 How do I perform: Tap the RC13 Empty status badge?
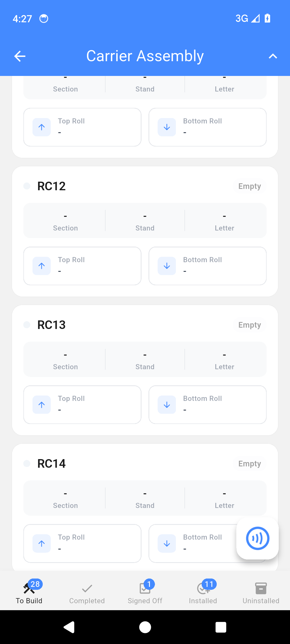pyautogui.click(x=249, y=325)
